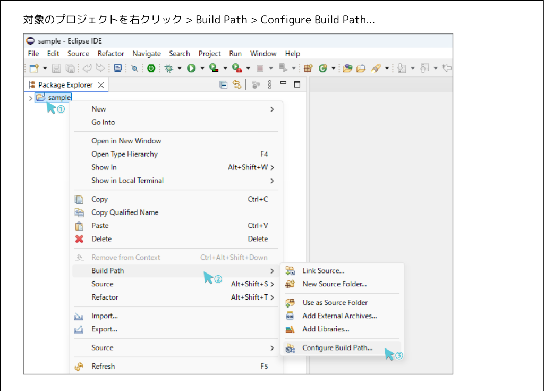Click the Next Annotation toolbar icon
Image resolution: width=544 pixels, height=392 pixels.
pyautogui.click(x=402, y=69)
